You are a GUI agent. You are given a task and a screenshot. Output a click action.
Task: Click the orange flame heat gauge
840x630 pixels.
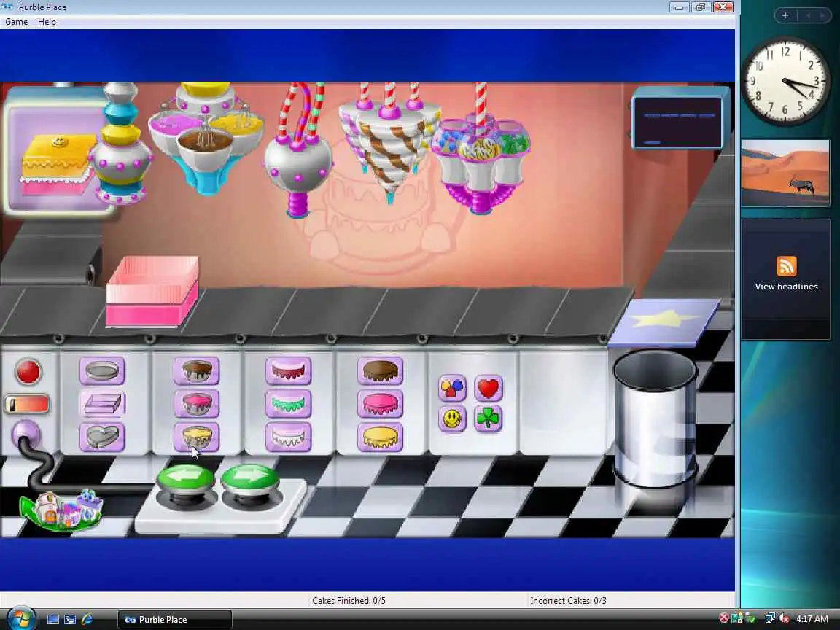[x=27, y=405]
